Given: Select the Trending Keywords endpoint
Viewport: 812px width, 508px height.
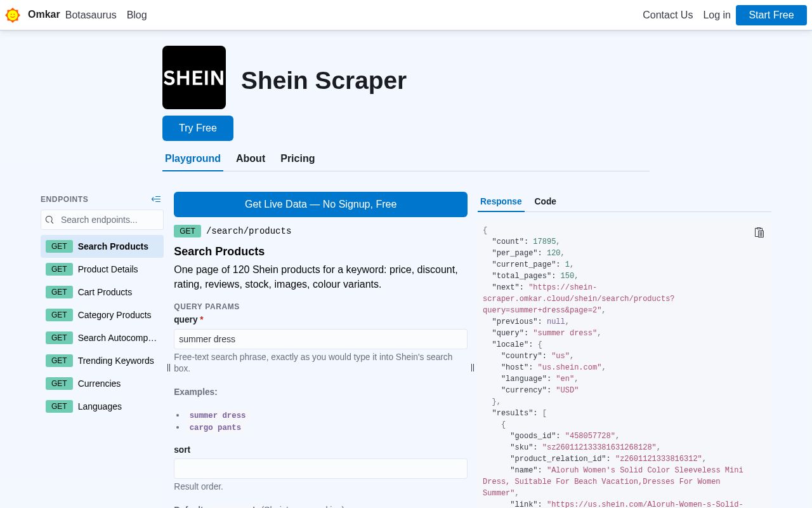Looking at the screenshot, I should pyautogui.click(x=102, y=361).
